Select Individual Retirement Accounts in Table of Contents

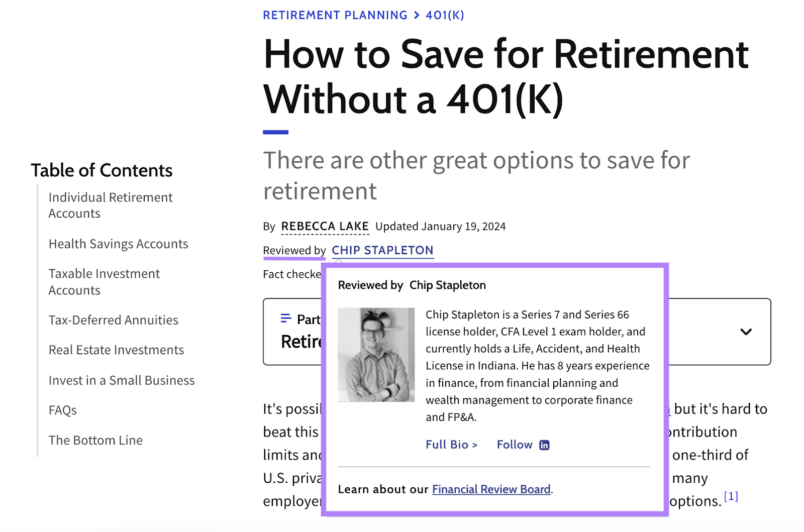pyautogui.click(x=110, y=205)
